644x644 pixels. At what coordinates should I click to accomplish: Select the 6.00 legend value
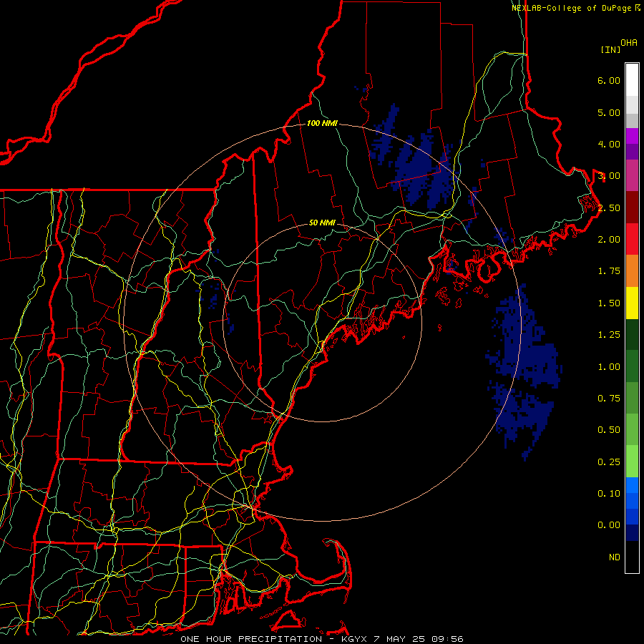pos(609,80)
